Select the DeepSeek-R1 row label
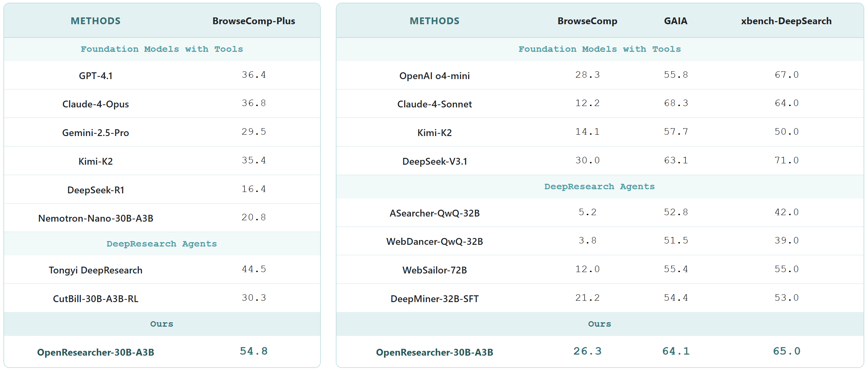The image size is (868, 372). pyautogui.click(x=95, y=190)
